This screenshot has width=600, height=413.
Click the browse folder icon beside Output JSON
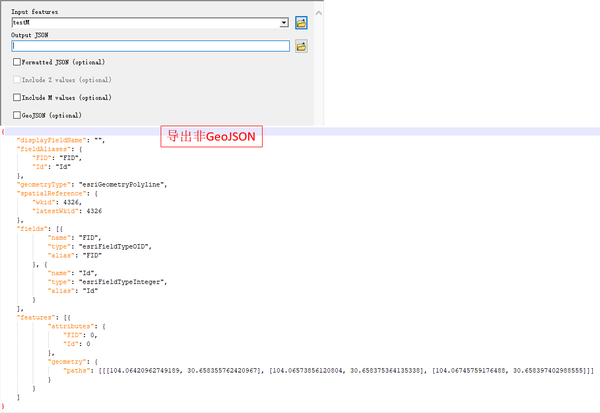[x=301, y=47]
